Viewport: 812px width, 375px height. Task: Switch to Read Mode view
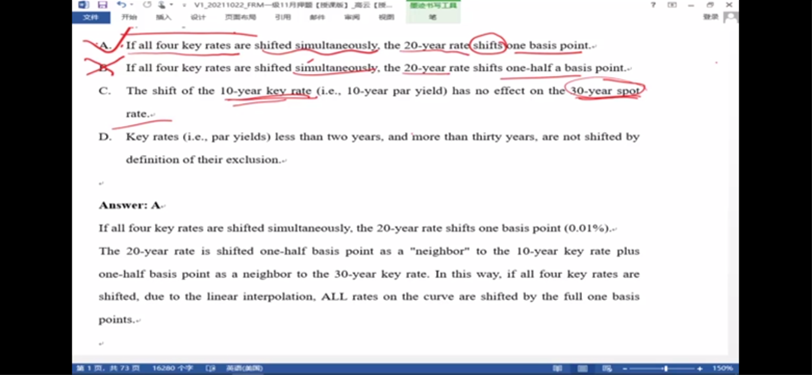pos(558,368)
